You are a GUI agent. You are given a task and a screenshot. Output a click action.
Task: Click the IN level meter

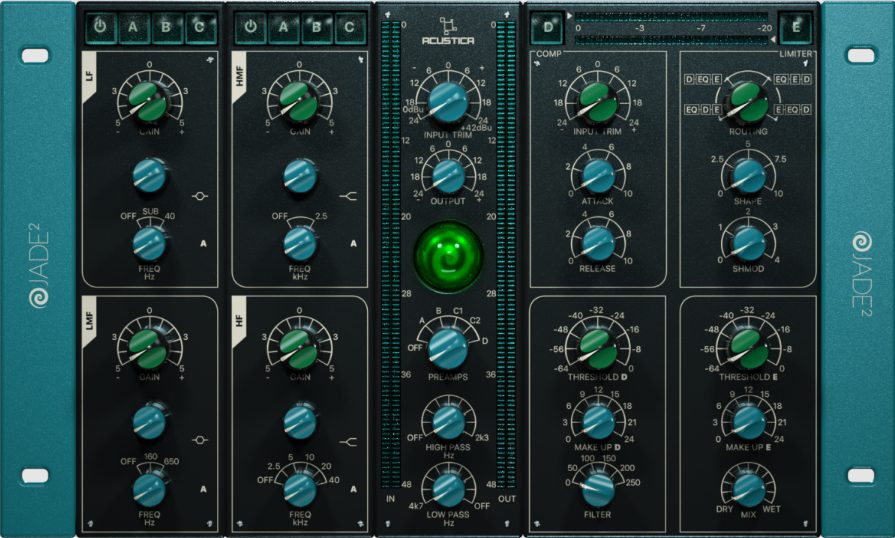[390, 255]
